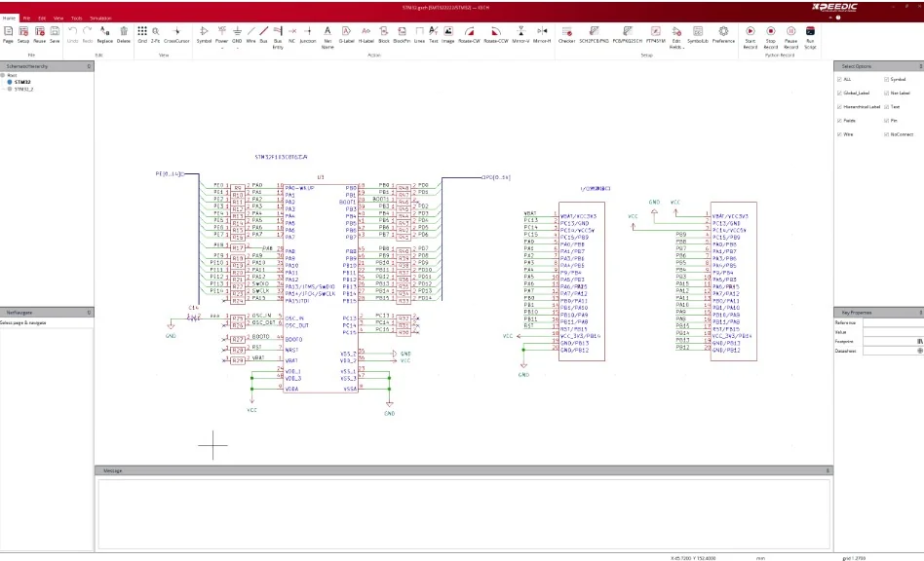The height and width of the screenshot is (561, 924).
Task: Toggle the Symbol checkbox in Select Options
Action: (886, 79)
